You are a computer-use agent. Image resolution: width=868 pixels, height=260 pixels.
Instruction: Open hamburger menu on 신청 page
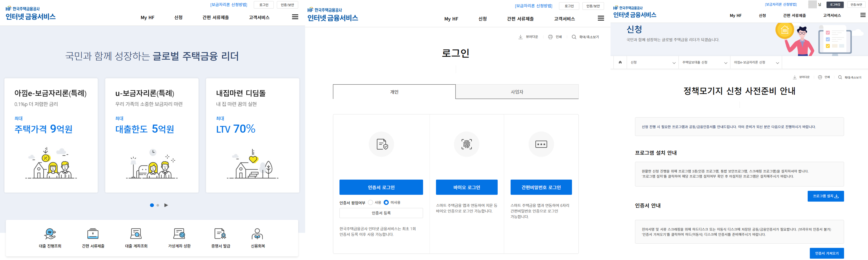pos(863,15)
